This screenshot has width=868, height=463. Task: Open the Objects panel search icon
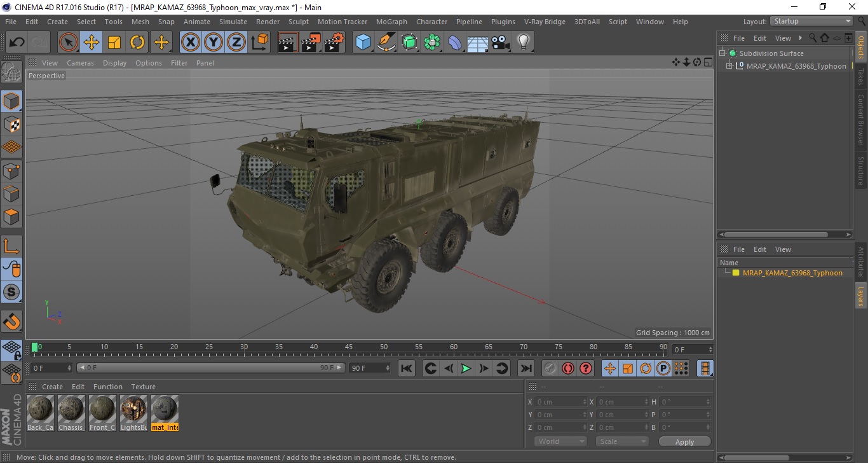[812, 38]
